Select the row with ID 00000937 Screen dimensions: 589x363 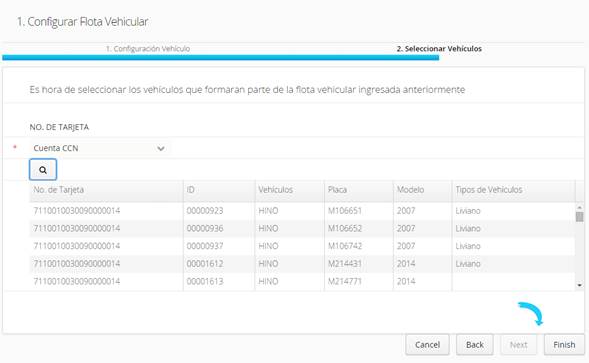coord(302,246)
